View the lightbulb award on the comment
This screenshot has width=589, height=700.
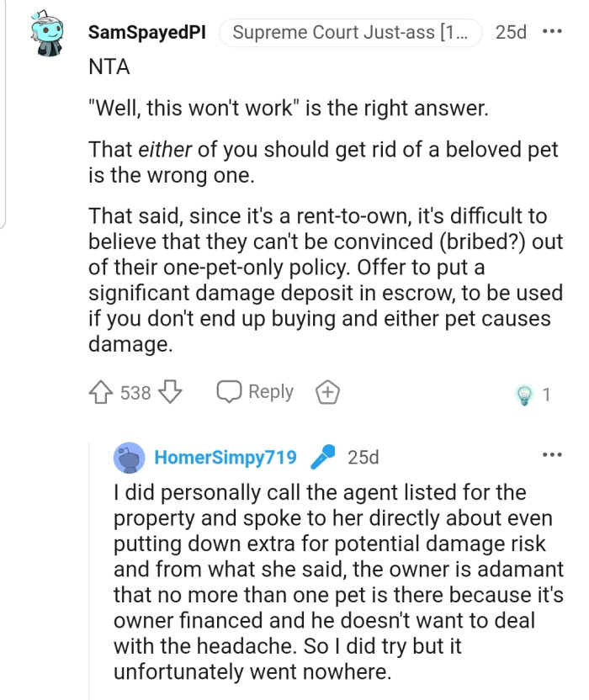click(x=526, y=394)
